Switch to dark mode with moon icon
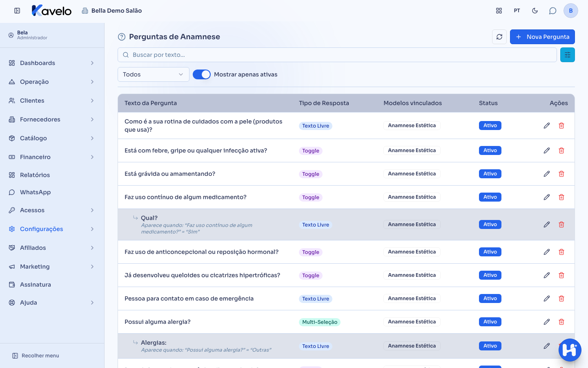The width and height of the screenshot is (588, 368). [535, 11]
